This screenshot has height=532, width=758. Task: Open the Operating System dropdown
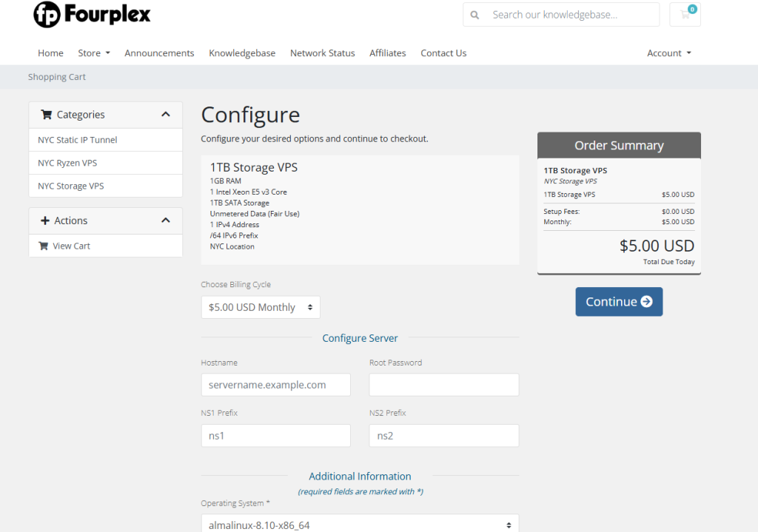point(360,525)
